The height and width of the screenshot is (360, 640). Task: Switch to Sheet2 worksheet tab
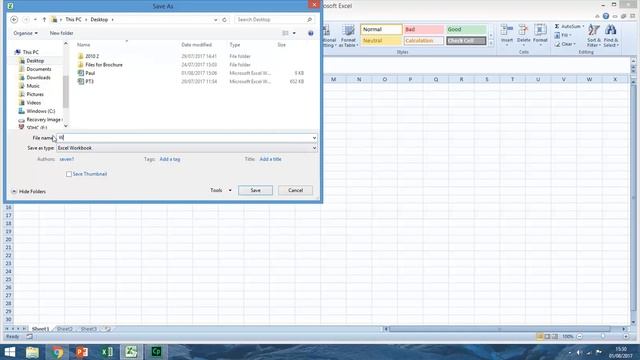(x=64, y=329)
